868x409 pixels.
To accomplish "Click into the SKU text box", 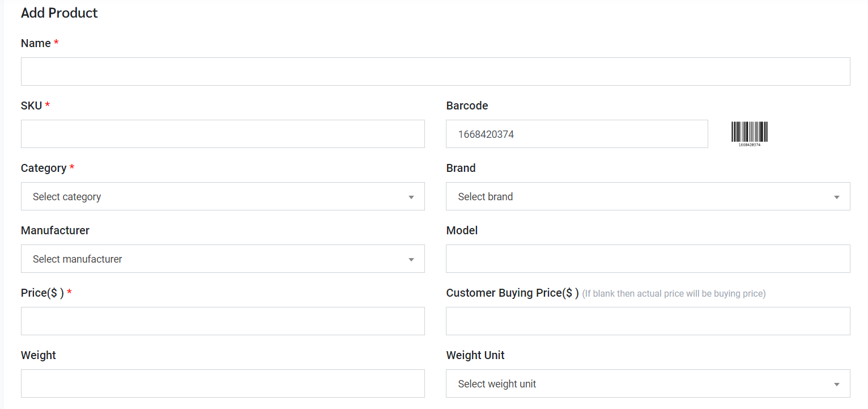I will (x=223, y=134).
